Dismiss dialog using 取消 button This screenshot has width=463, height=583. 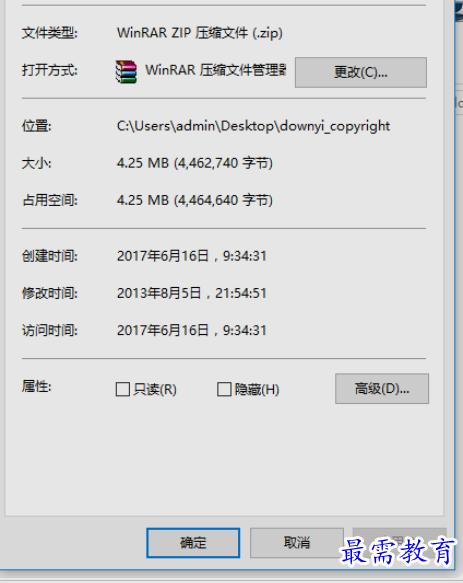pyautogui.click(x=297, y=543)
